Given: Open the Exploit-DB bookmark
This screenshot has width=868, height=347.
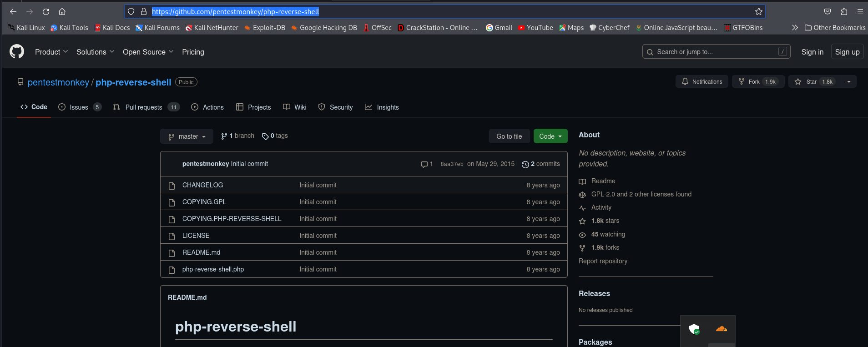Looking at the screenshot, I should tap(265, 28).
